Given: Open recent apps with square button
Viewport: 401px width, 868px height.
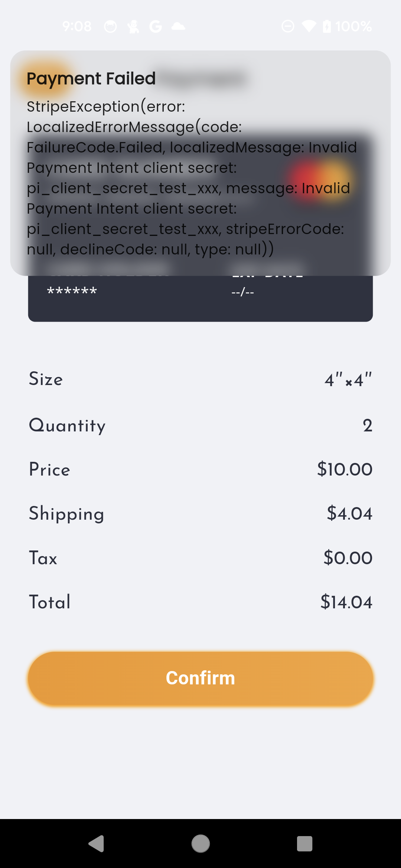Looking at the screenshot, I should point(304,844).
